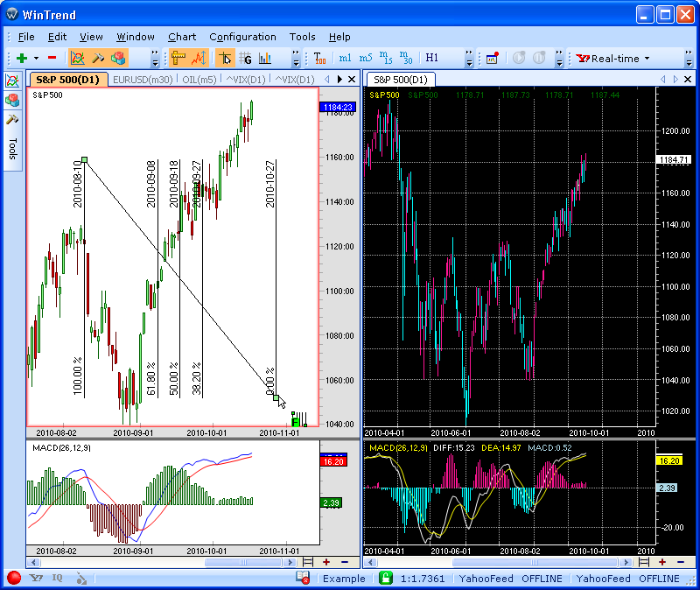Open the Tools menu

click(x=302, y=37)
